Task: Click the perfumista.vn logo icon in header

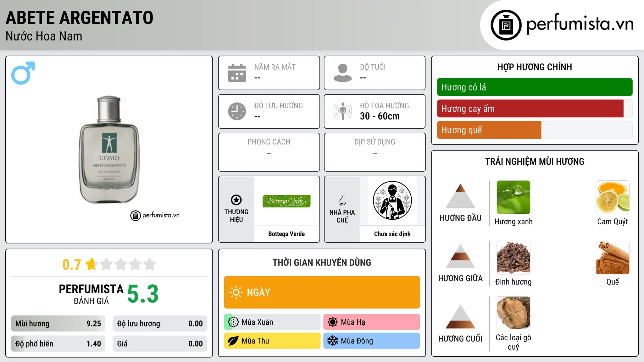Action: pyautogui.click(x=506, y=25)
